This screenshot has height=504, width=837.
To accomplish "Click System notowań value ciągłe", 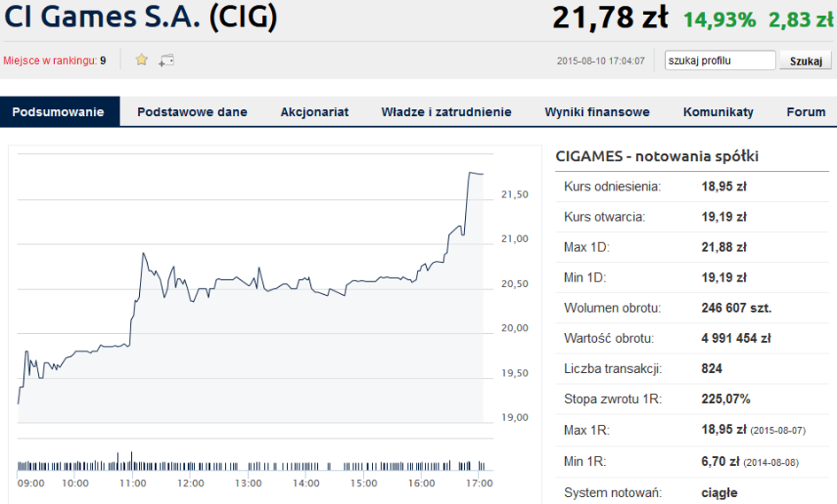I will tap(719, 492).
